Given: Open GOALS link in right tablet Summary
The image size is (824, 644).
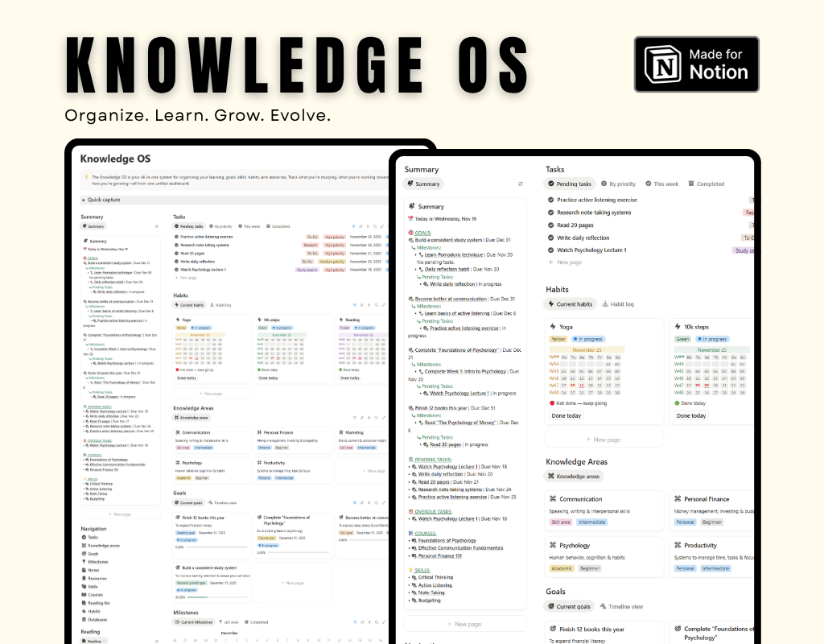Looking at the screenshot, I should tap(423, 233).
